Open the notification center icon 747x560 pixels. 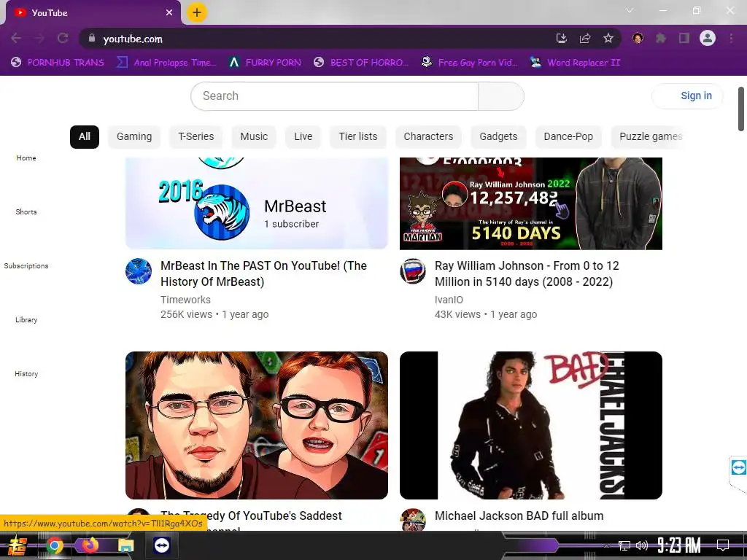723,545
